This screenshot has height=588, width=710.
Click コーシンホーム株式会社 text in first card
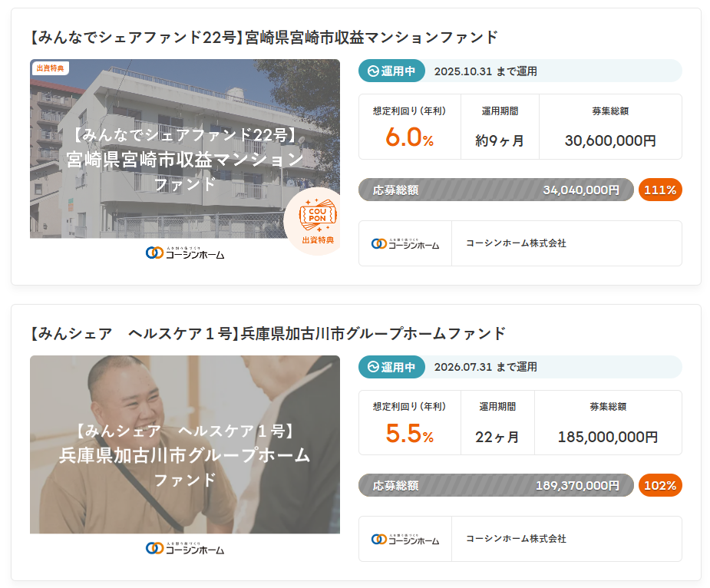pos(517,243)
